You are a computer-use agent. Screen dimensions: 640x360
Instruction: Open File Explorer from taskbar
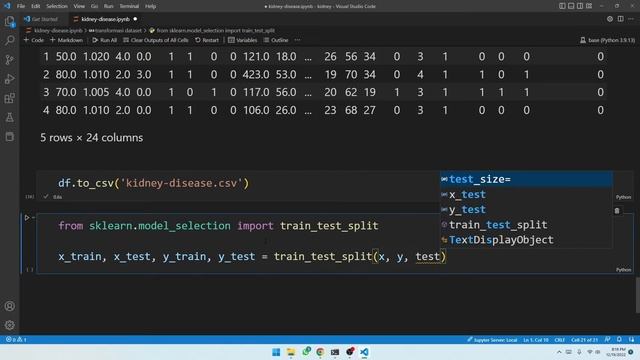tap(291, 352)
